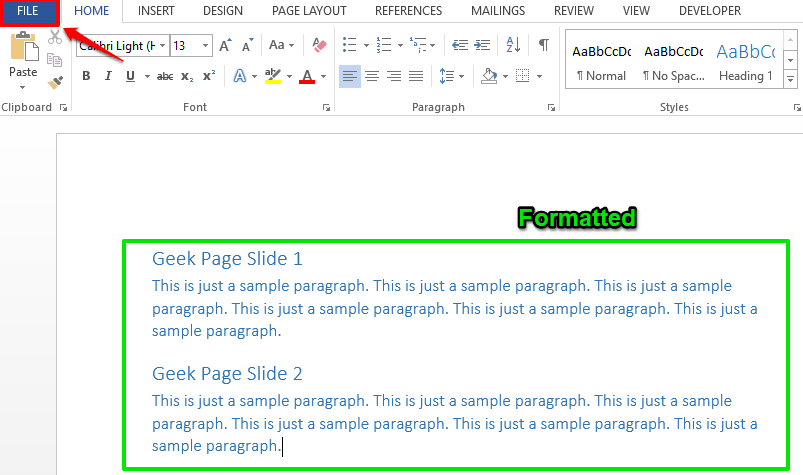Click the Grow Font icon

(x=225, y=46)
